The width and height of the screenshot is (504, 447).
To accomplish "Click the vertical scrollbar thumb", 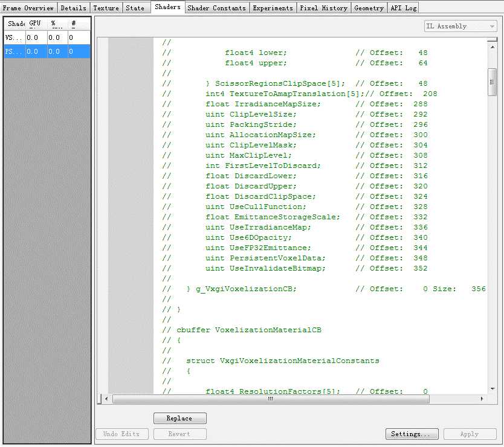I will click(x=492, y=82).
